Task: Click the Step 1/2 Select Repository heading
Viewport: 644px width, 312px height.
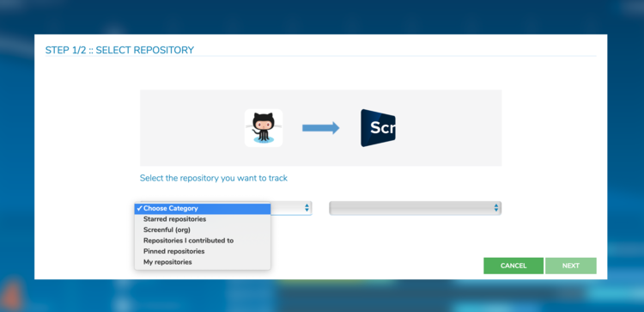Action: [119, 50]
